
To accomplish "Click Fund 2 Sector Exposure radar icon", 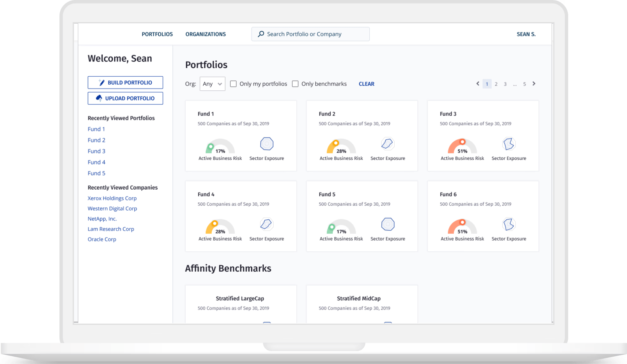I will (x=387, y=144).
